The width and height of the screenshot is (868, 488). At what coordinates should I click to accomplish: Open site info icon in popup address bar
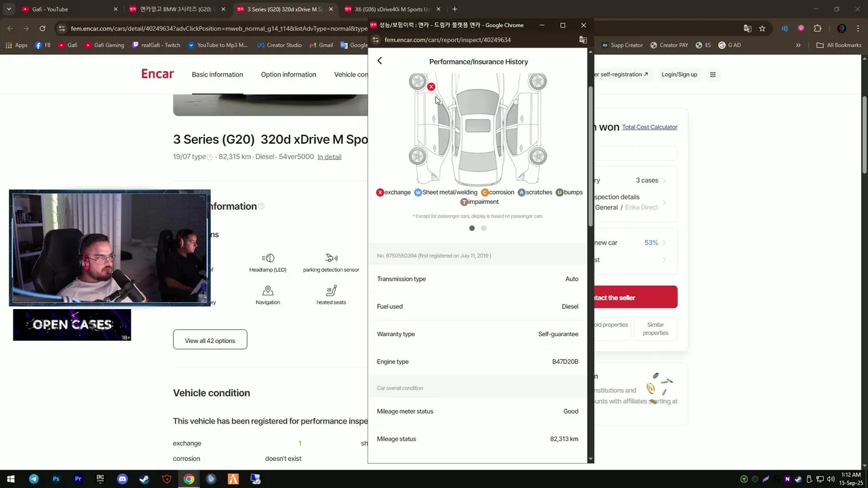pos(376,40)
